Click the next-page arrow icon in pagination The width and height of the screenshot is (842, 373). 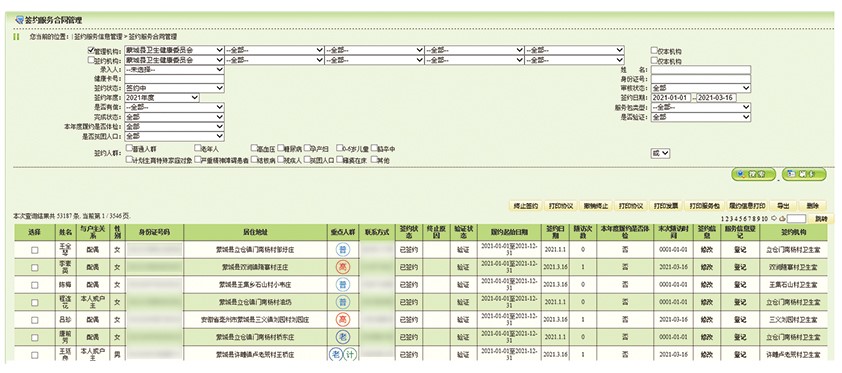click(x=774, y=218)
